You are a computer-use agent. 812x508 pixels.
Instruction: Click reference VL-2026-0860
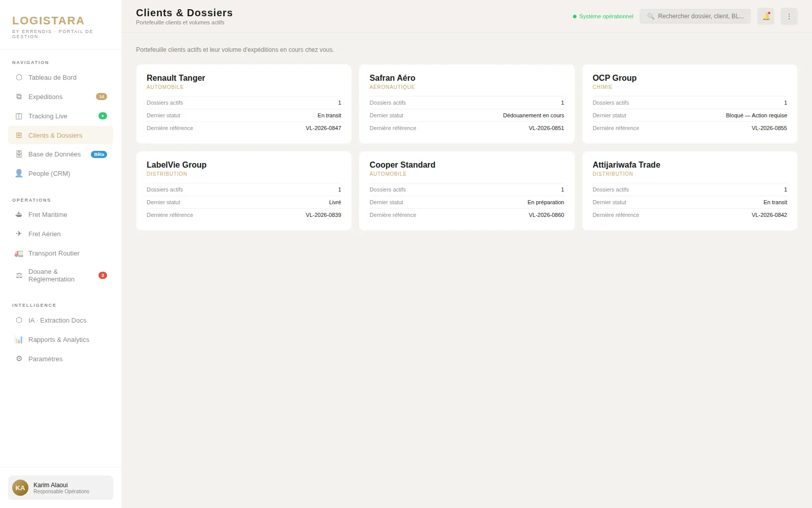click(x=546, y=215)
